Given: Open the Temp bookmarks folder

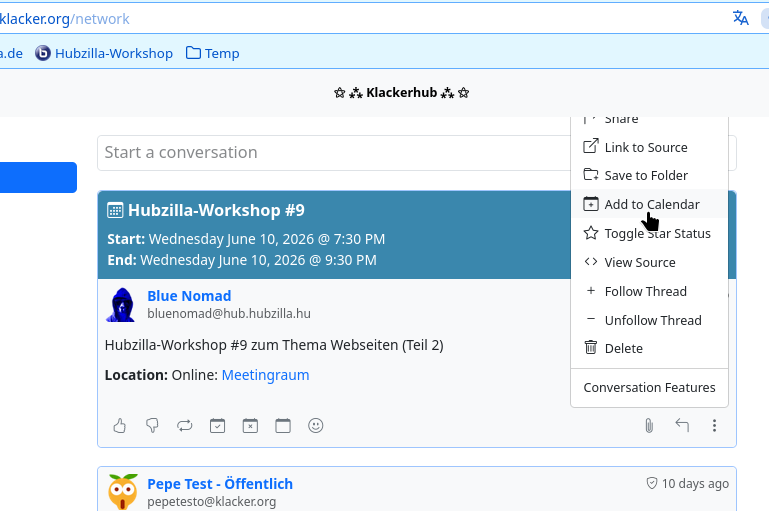Looking at the screenshot, I should (x=213, y=53).
